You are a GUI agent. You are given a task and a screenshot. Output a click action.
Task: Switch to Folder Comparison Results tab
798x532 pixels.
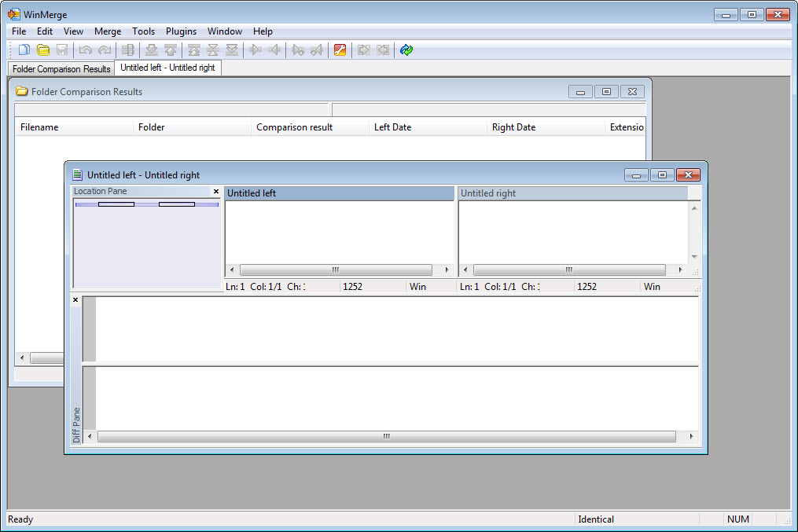[x=61, y=68]
